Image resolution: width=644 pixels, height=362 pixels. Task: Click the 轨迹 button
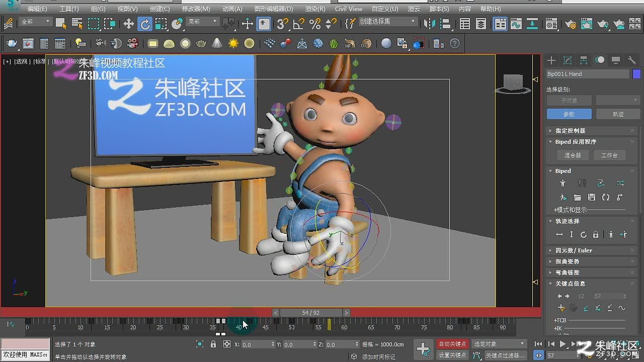(x=618, y=114)
